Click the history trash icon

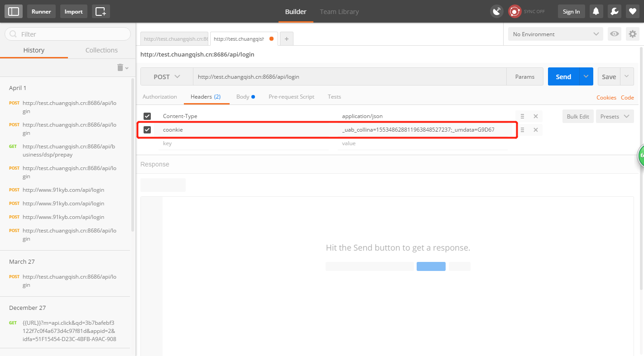120,67
